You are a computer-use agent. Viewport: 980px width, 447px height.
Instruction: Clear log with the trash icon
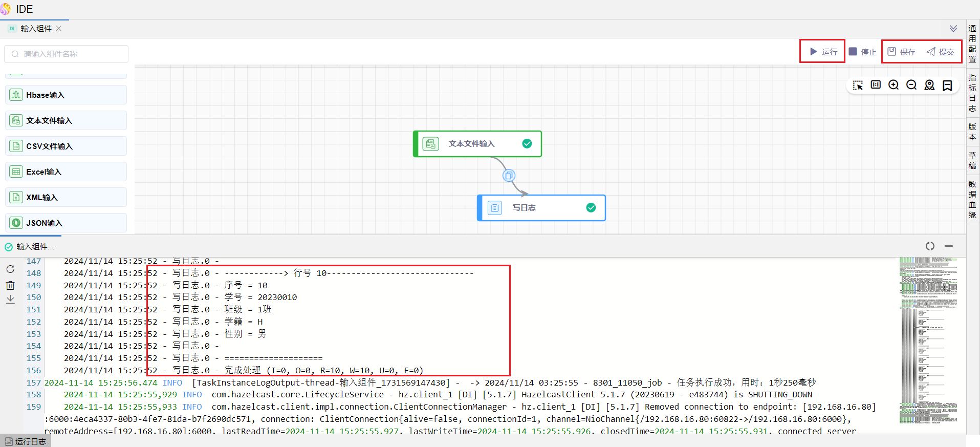tap(10, 285)
